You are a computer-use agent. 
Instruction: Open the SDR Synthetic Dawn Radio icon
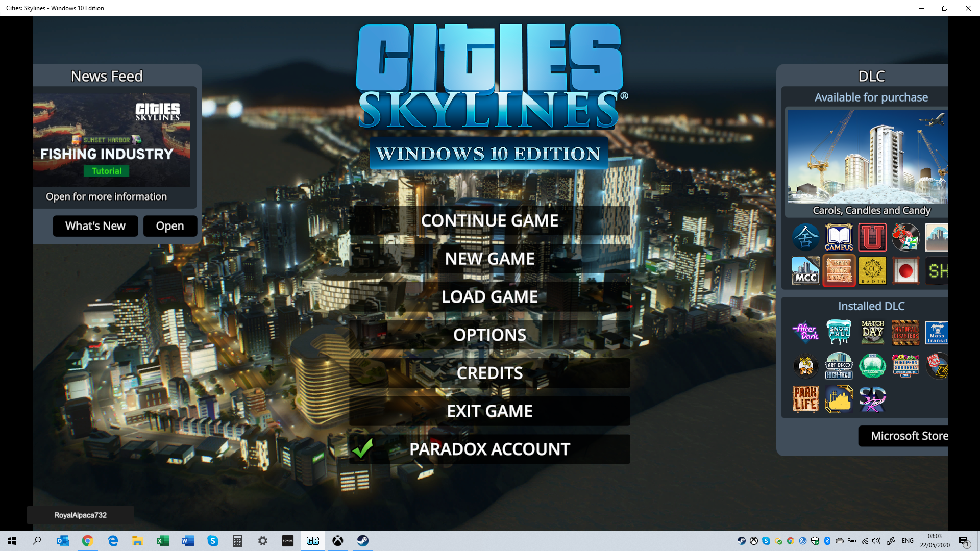tap(872, 399)
